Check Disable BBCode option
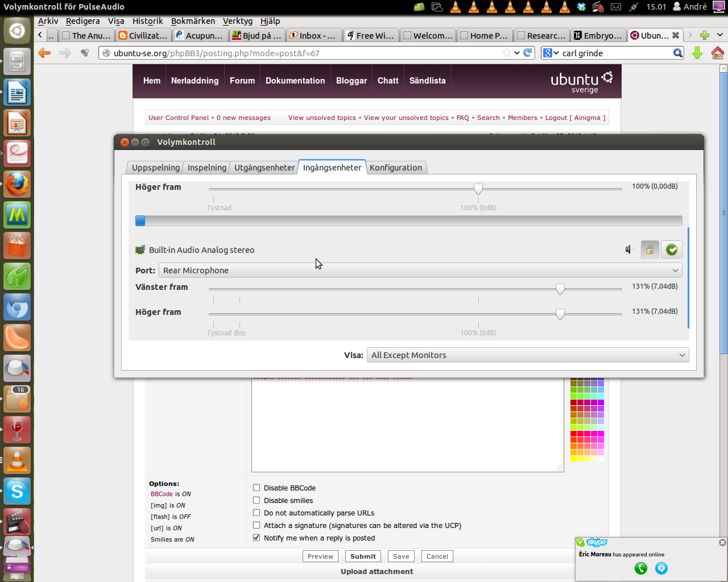Image resolution: width=728 pixels, height=582 pixels. coord(257,488)
